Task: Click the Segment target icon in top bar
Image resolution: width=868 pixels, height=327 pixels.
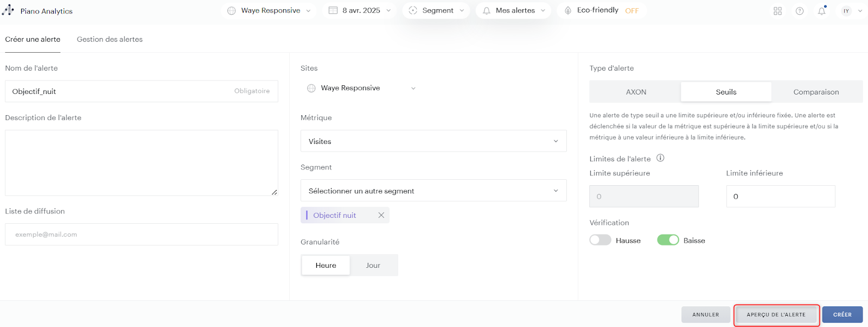Action: click(x=413, y=11)
